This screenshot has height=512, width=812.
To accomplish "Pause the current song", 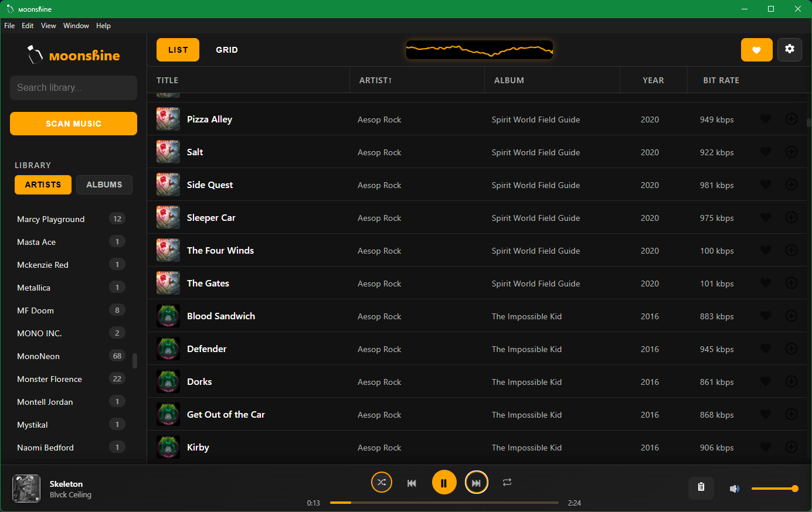I will pos(444,483).
